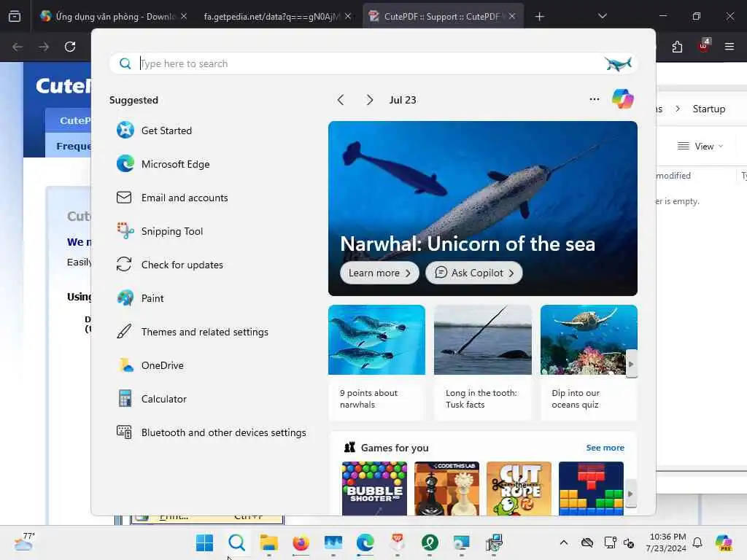This screenshot has height=560, width=747.
Task: Open Microsoft Edge from the taskbar
Action: 365,542
